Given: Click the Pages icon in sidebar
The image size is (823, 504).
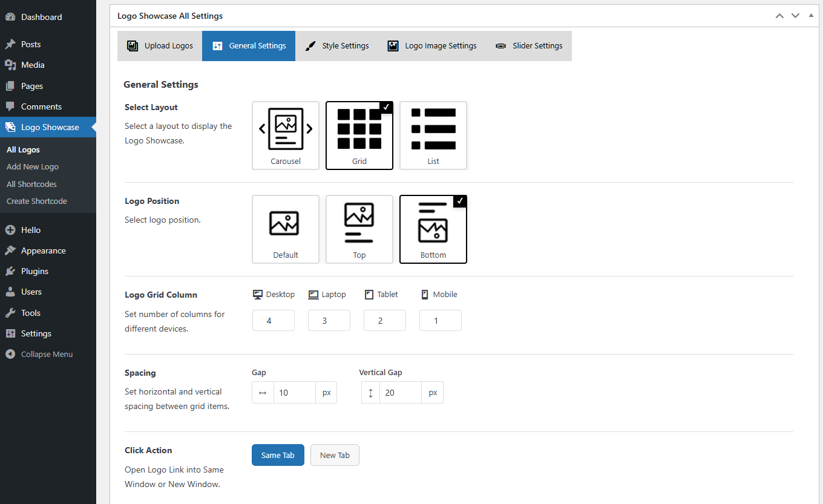Looking at the screenshot, I should click(x=10, y=86).
